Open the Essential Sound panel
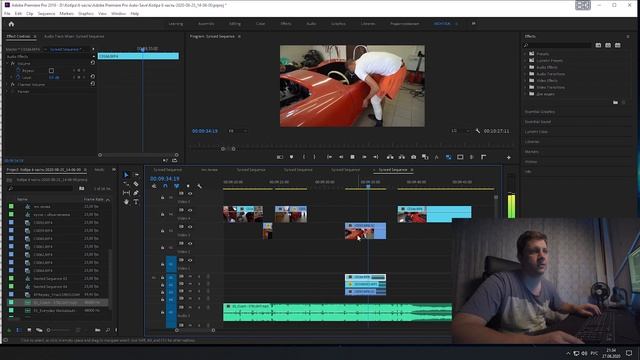 point(538,122)
